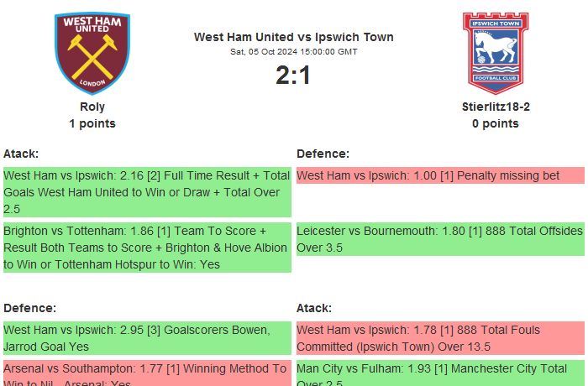Screen dimensions: 588x386
Task: Select the Leicester vs Bournemouth Total Offsides bet
Action: pos(440,239)
